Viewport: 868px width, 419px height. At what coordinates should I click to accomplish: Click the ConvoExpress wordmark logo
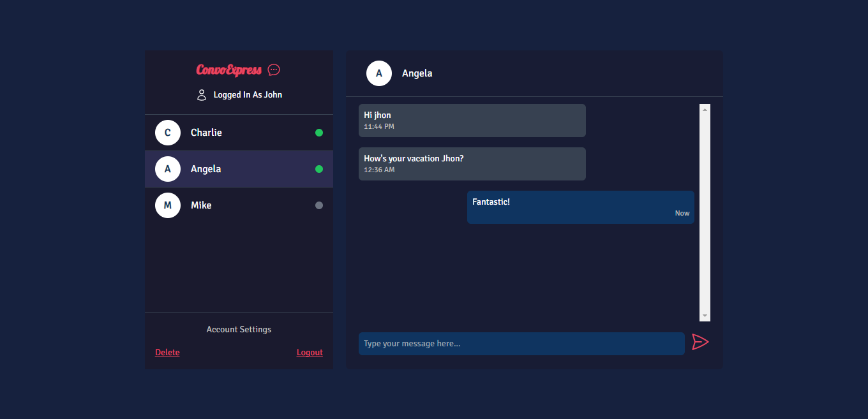tap(228, 70)
